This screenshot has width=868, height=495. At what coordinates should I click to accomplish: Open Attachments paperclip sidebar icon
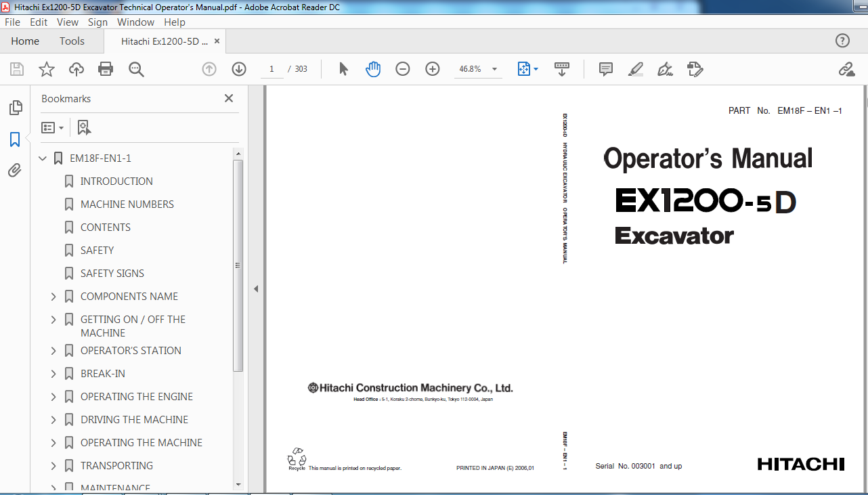(15, 170)
